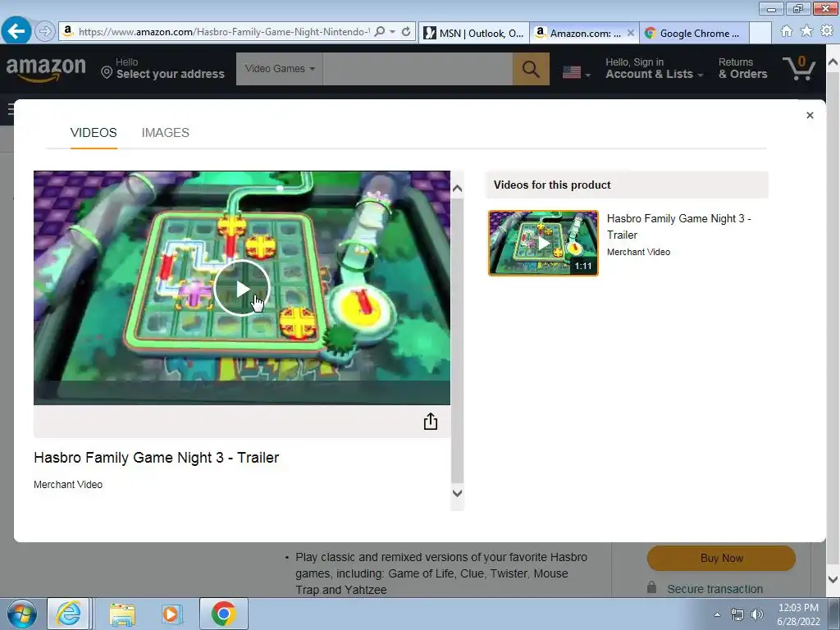Open the Account & Lists menu
The image size is (840, 630).
tap(654, 69)
